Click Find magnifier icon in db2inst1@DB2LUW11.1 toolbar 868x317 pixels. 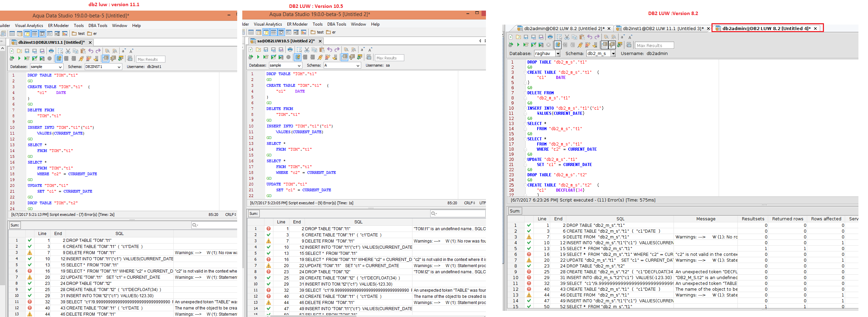tap(107, 51)
